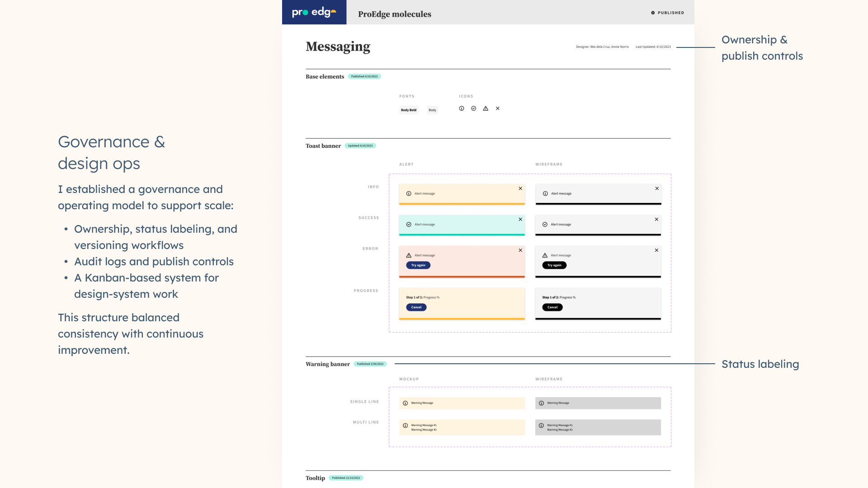This screenshot has width=868, height=488.
Task: Click the single line colored Warning Message banner
Action: 462,403
